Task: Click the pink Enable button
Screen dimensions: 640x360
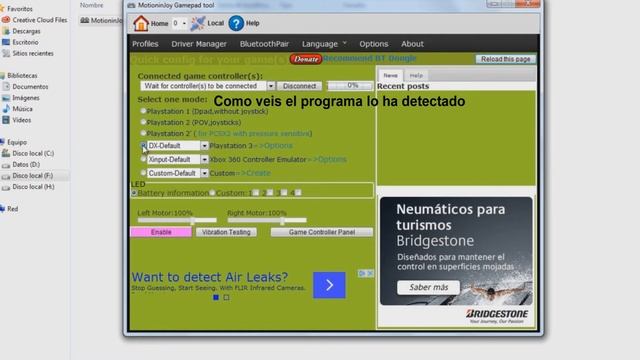Action: [161, 232]
